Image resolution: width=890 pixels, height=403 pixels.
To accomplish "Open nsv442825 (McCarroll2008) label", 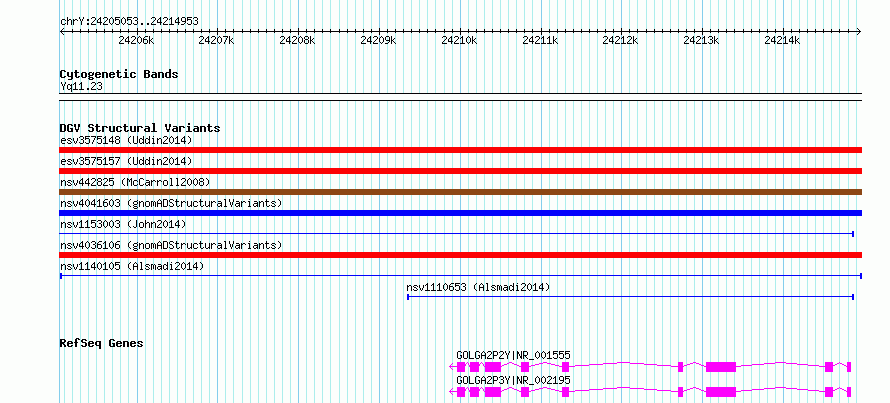I will coord(135,182).
